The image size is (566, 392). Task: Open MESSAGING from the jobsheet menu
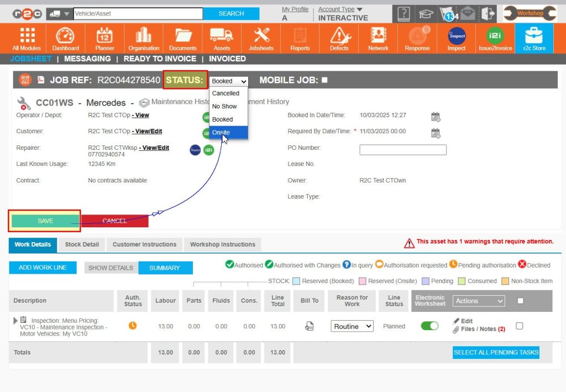coord(87,59)
